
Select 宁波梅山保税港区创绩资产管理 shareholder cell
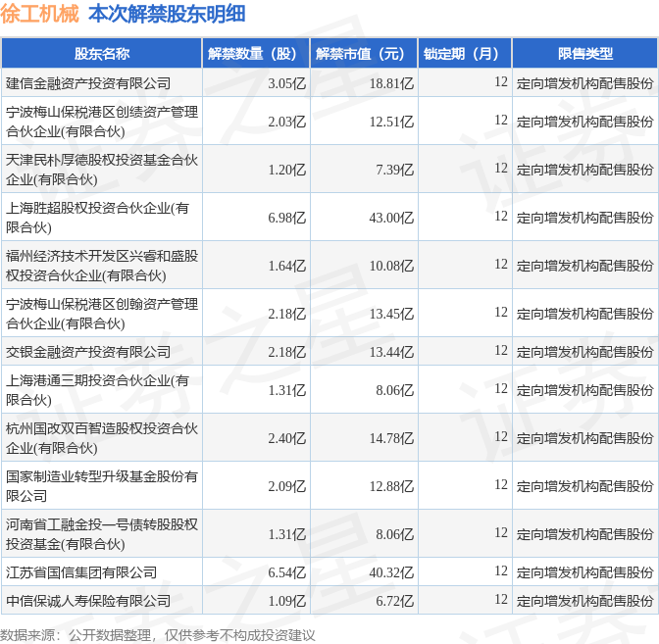coord(102,121)
